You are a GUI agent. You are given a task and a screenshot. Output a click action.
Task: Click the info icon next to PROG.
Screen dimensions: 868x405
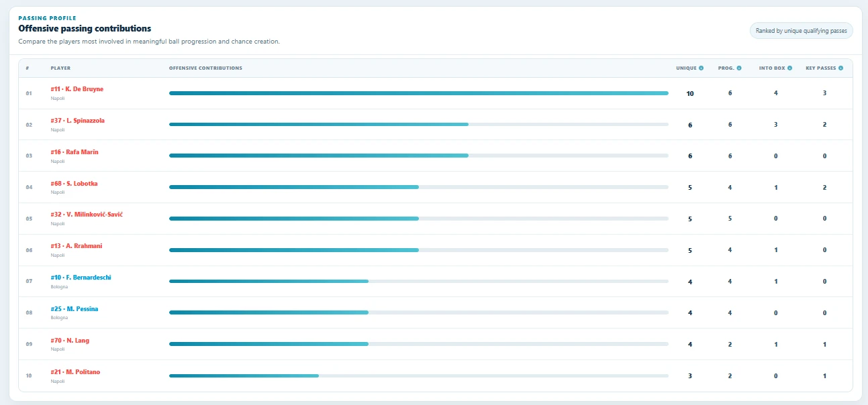pos(739,68)
